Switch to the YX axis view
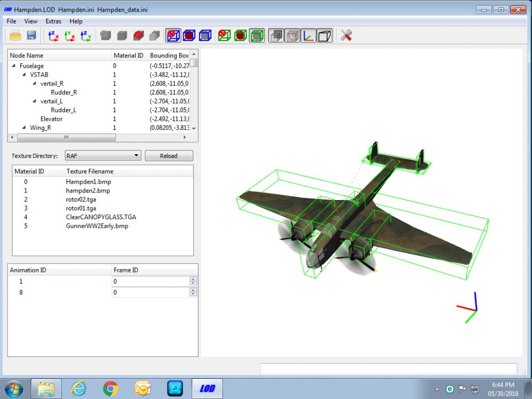The height and width of the screenshot is (399, 532). pos(70,36)
